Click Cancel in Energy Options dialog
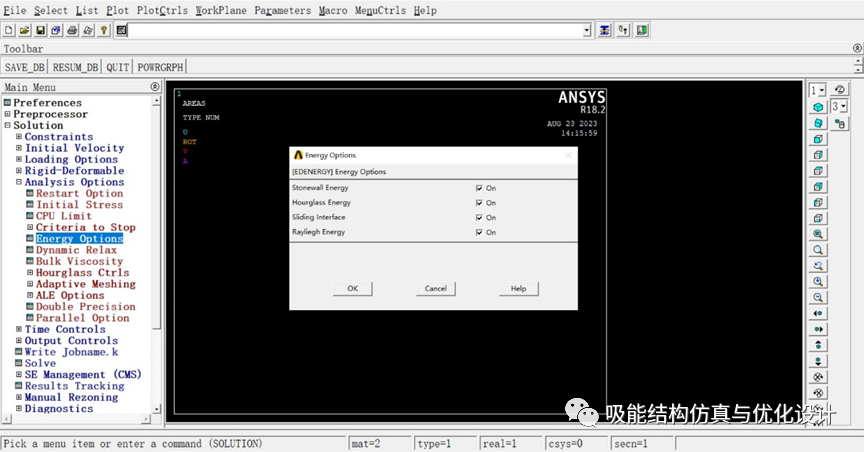 point(435,288)
